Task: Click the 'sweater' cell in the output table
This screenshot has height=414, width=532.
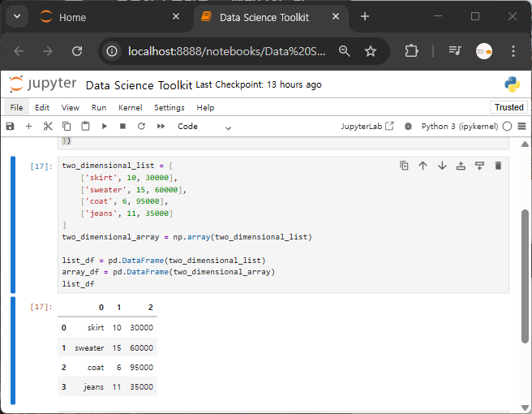Action: coord(89,347)
